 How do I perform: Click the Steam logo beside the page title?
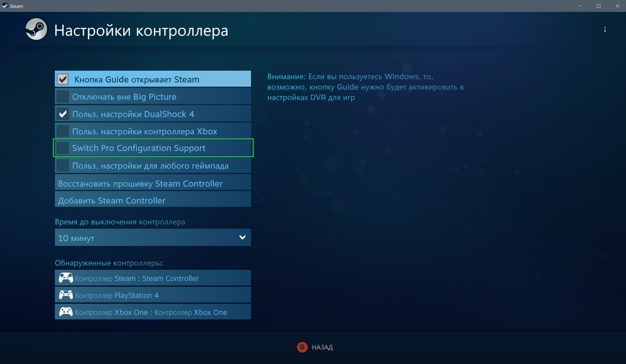pos(36,29)
